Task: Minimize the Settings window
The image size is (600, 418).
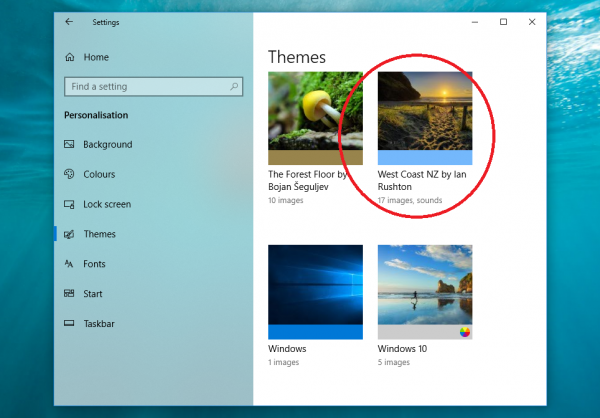Action: click(475, 22)
